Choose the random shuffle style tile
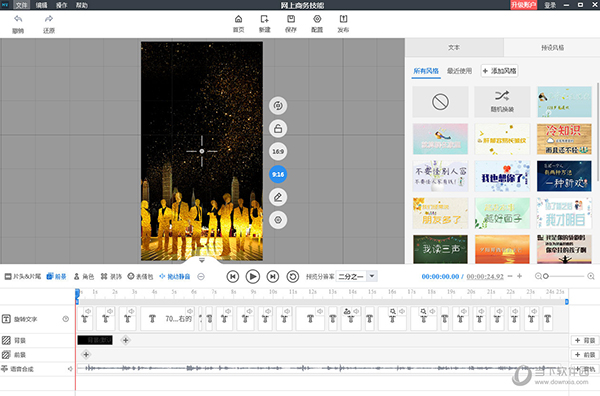This screenshot has width=600, height=396. pyautogui.click(x=502, y=102)
